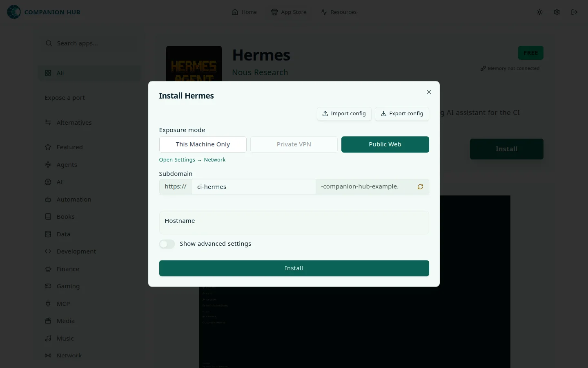Screen dimensions: 588x368
Task: Click the Import config button
Action: (x=344, y=114)
